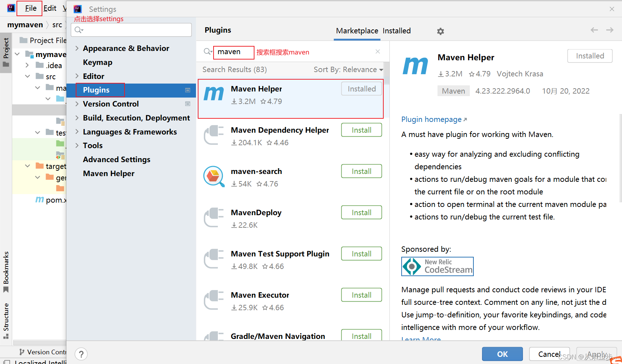622x364 pixels.
Task: Open the help question mark button
Action: point(81,354)
